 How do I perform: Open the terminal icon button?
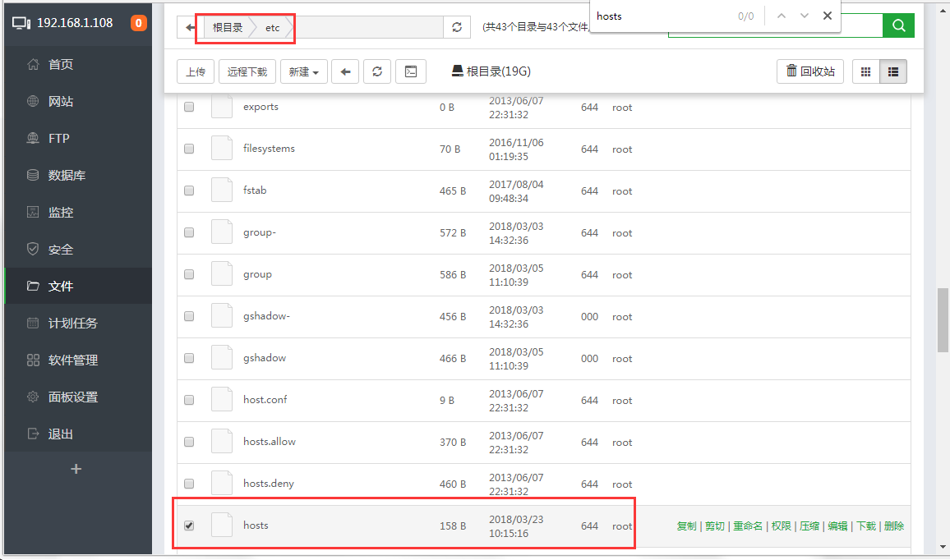tap(411, 71)
